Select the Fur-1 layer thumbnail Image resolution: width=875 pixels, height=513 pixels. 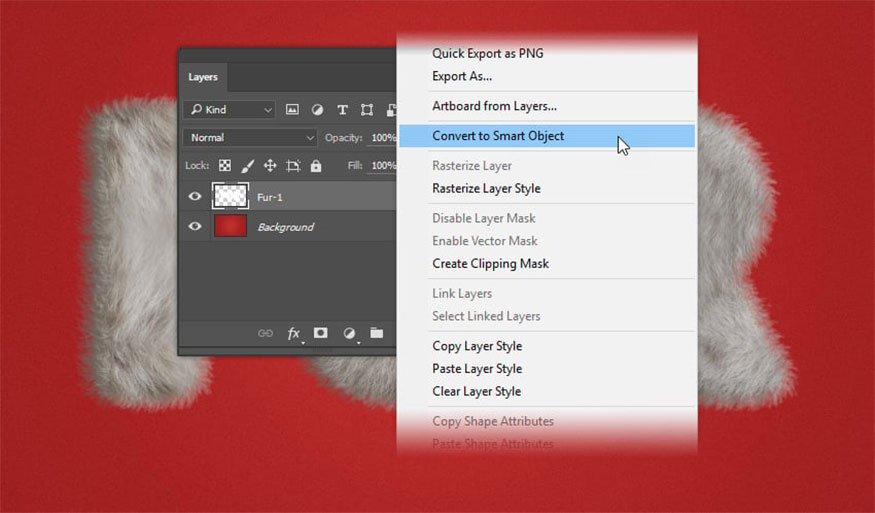230,196
